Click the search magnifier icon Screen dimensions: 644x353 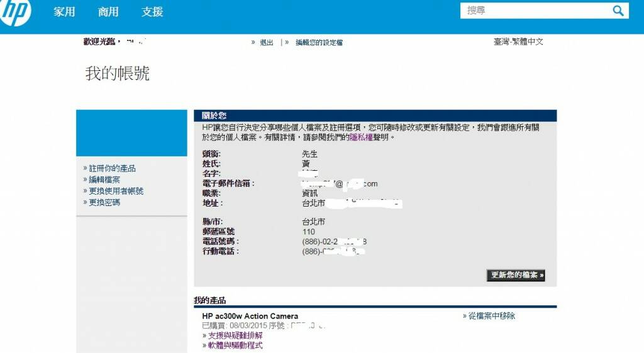coord(618,11)
